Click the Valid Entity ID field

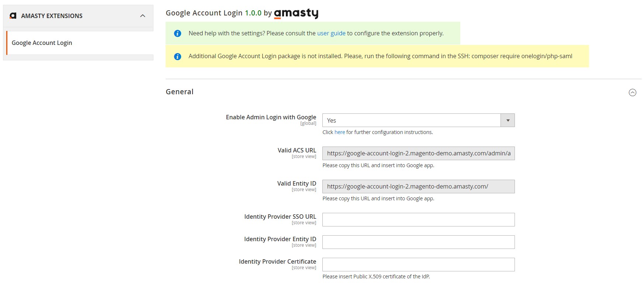click(418, 187)
